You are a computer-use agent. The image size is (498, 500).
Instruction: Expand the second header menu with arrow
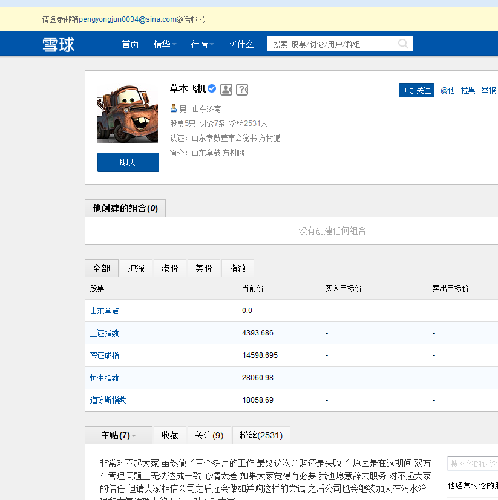tap(165, 44)
